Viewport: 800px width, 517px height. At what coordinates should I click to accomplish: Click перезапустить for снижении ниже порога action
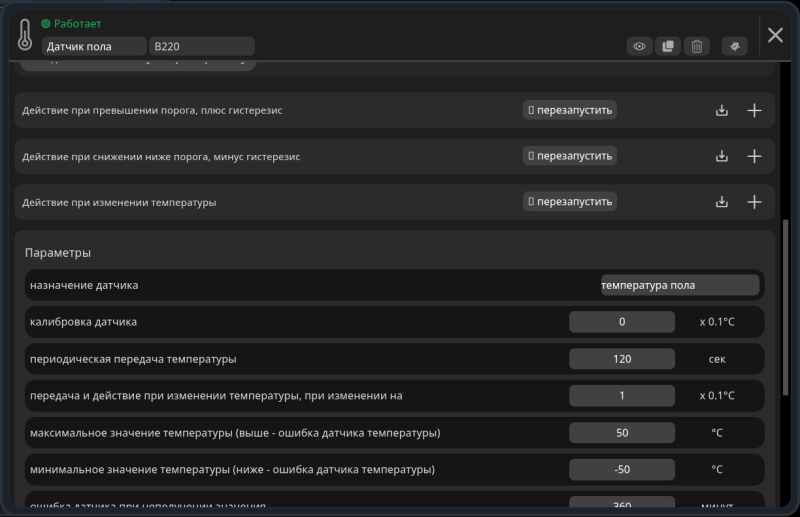click(569, 156)
